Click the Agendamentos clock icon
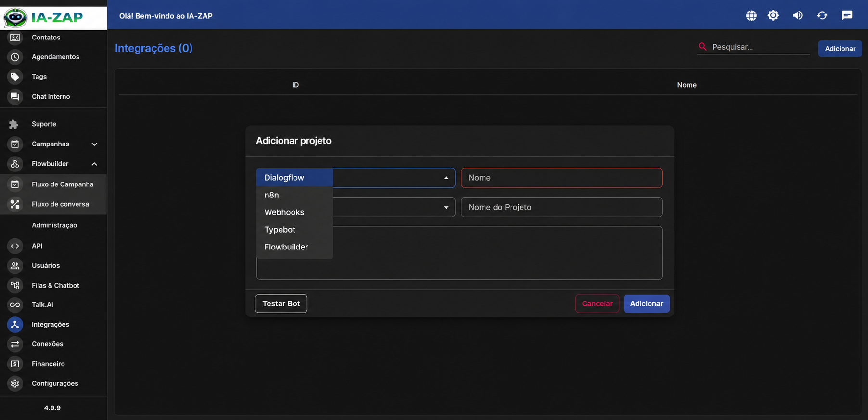 coord(15,57)
